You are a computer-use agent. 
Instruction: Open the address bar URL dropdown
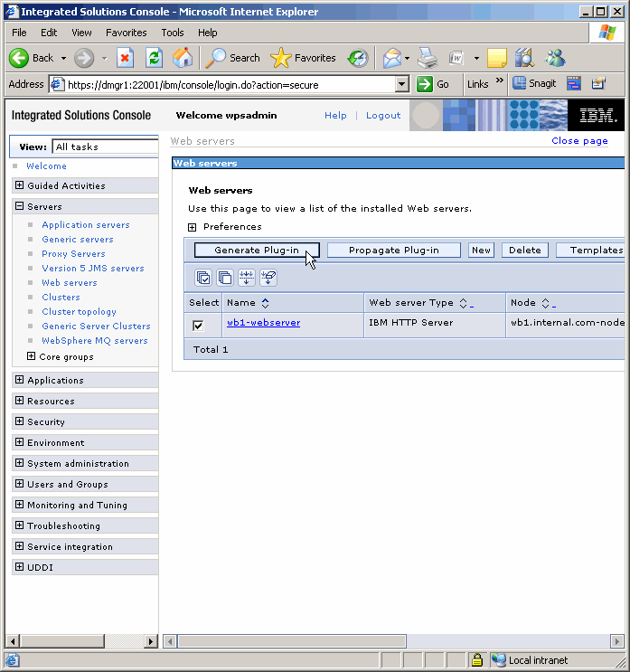pos(402,84)
